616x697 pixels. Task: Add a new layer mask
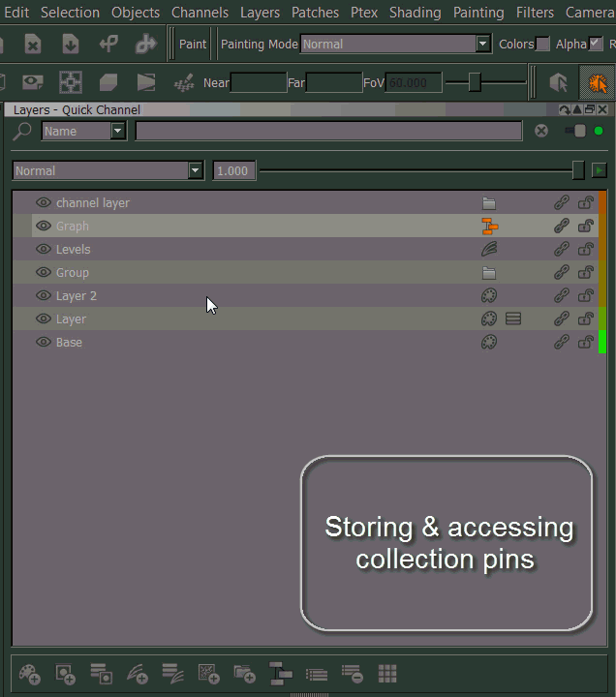[66, 674]
